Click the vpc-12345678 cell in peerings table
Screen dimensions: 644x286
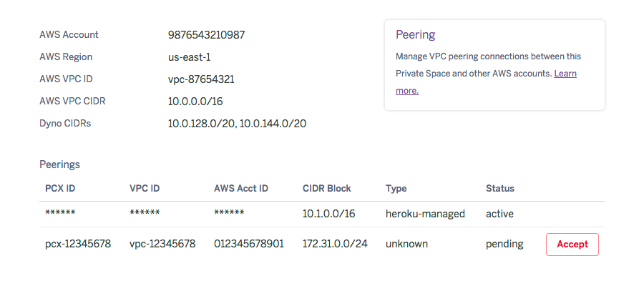162,244
